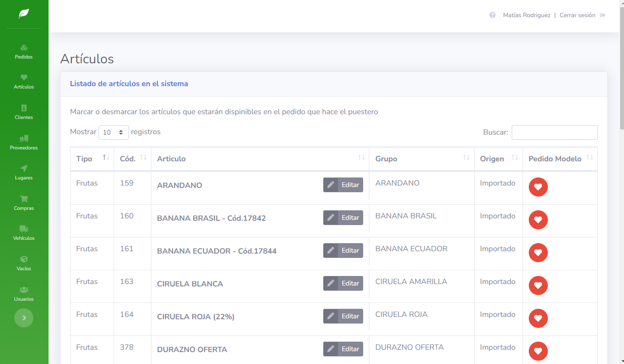
Task: Select Artículos in the sidebar menu
Action: [x=24, y=81]
